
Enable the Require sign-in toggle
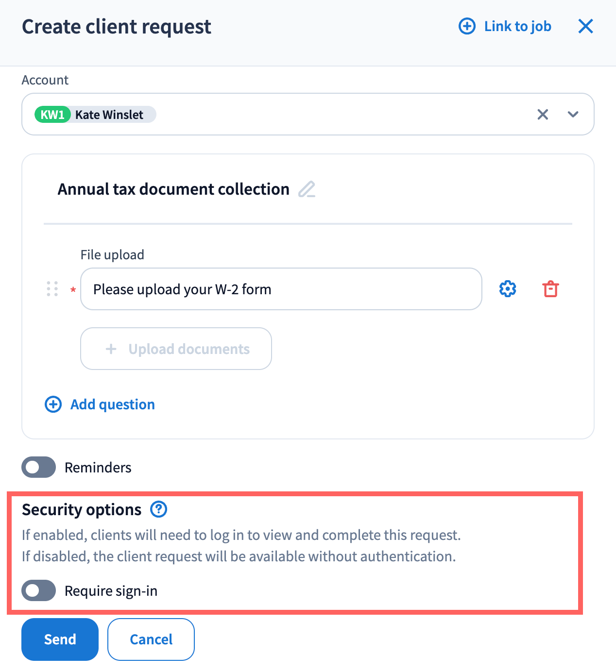[39, 590]
